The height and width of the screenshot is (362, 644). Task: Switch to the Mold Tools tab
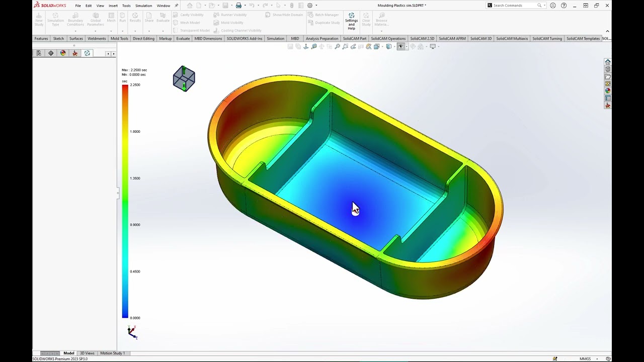(x=119, y=39)
